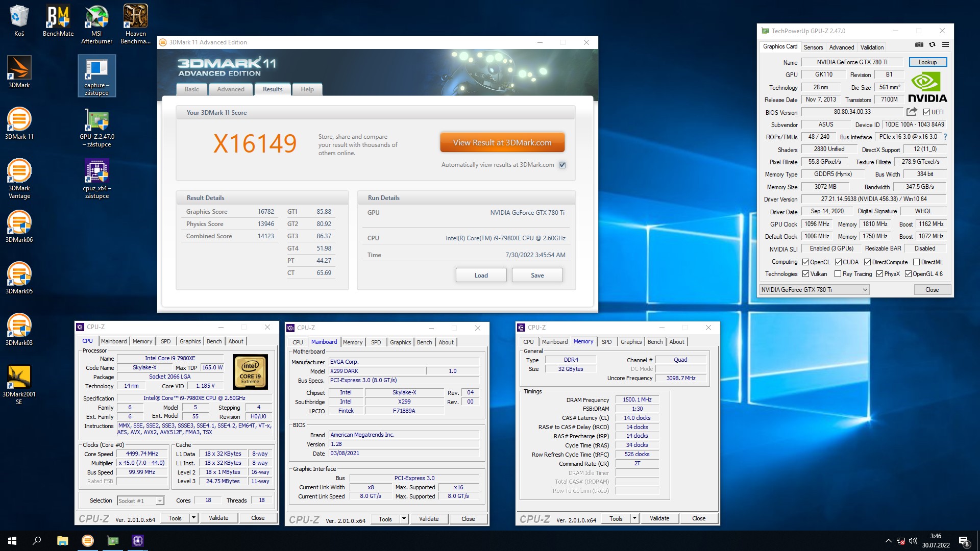The height and width of the screenshot is (551, 980).
Task: Open the Help tab in 3DMark 11
Action: 307,89
